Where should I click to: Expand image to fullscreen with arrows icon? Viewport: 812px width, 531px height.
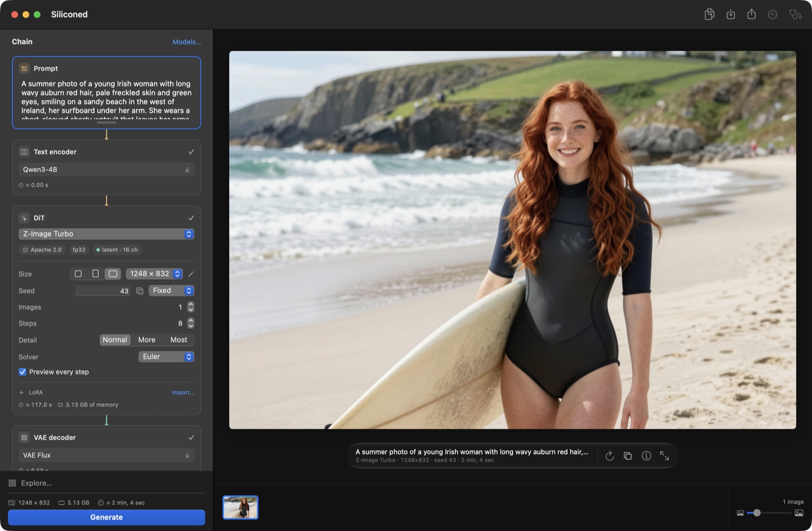(664, 456)
